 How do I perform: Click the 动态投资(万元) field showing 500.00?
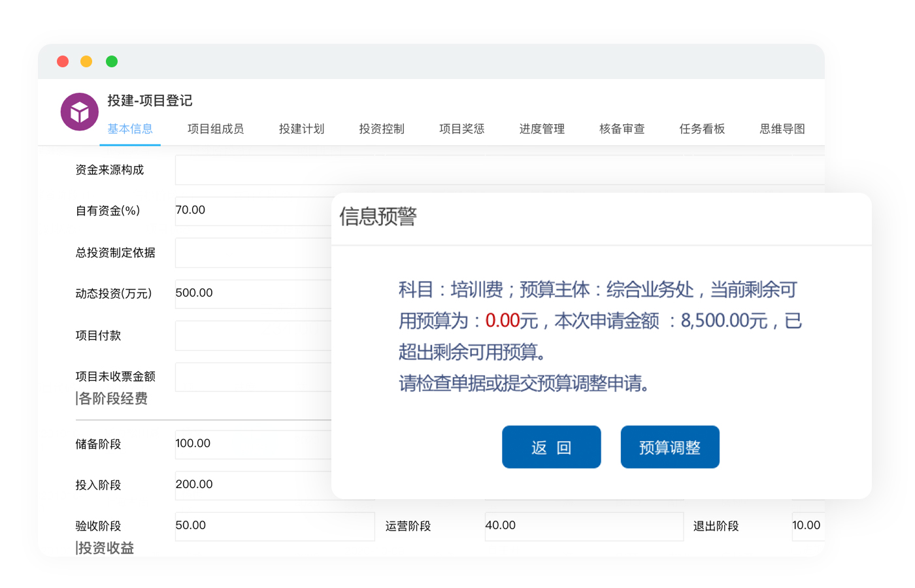coord(254,293)
